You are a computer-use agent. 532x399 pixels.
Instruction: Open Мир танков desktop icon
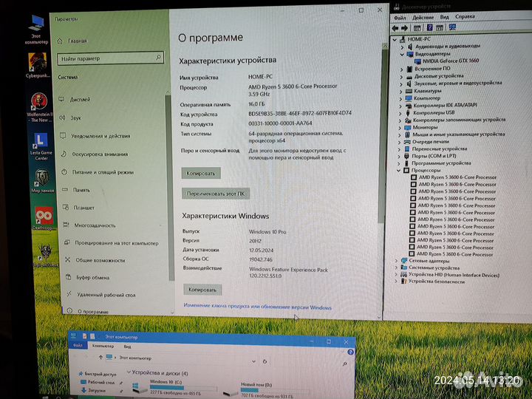pos(42,181)
